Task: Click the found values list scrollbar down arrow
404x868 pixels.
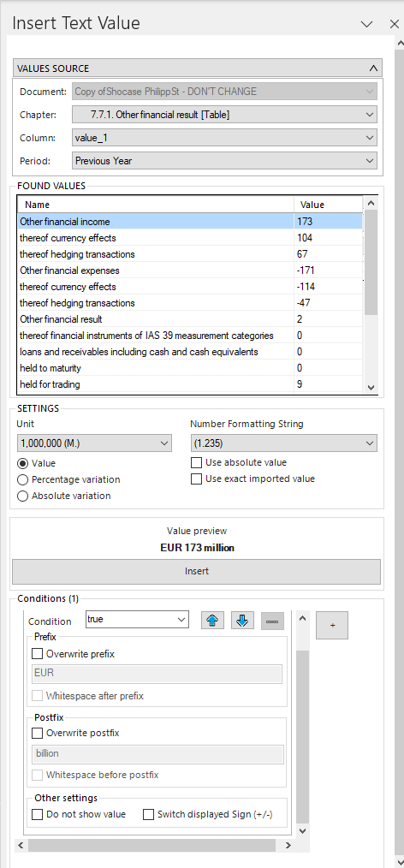Action: (371, 388)
